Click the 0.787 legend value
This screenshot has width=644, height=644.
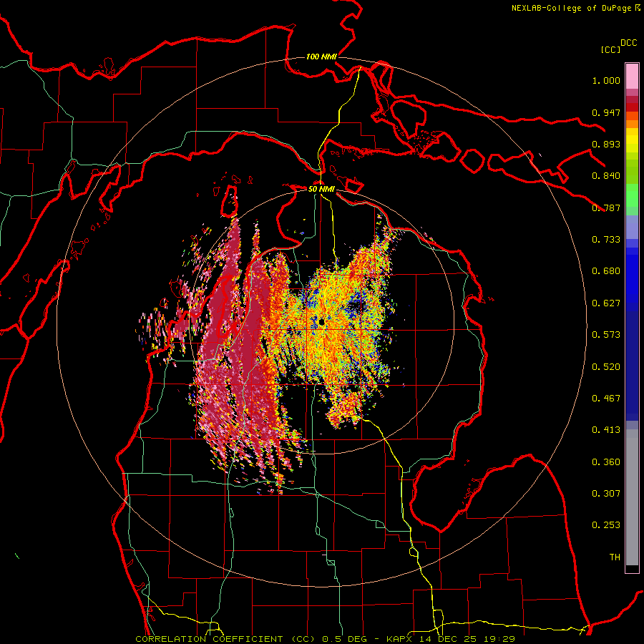pyautogui.click(x=606, y=208)
